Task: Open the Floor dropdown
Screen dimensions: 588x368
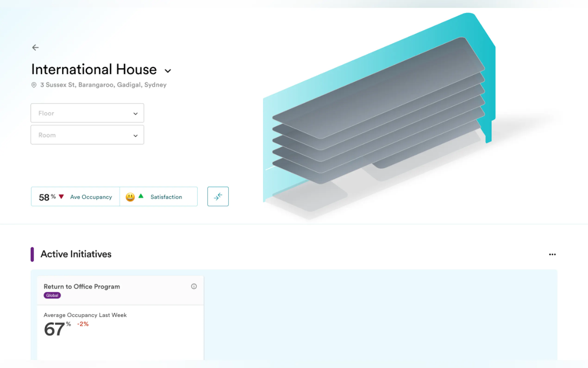Action: (x=87, y=113)
